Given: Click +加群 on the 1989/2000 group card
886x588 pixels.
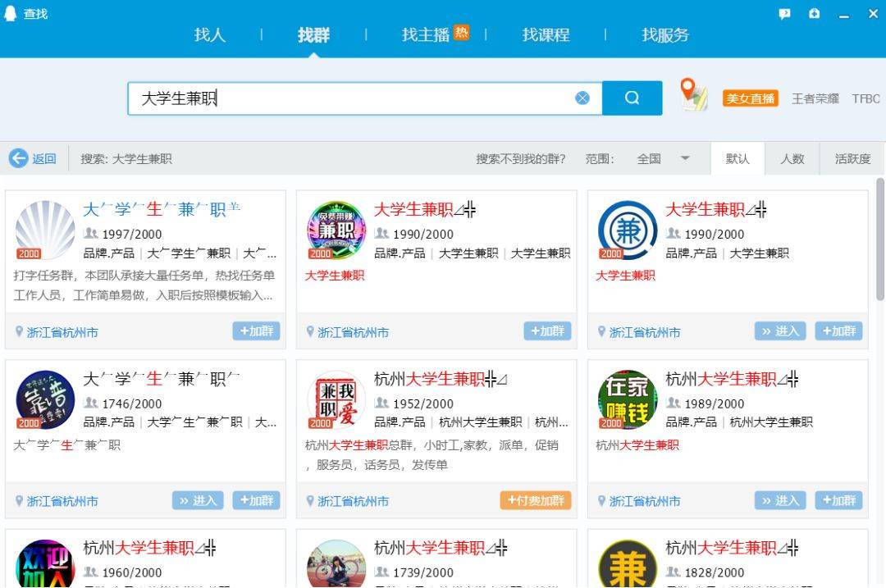Looking at the screenshot, I should (x=838, y=500).
